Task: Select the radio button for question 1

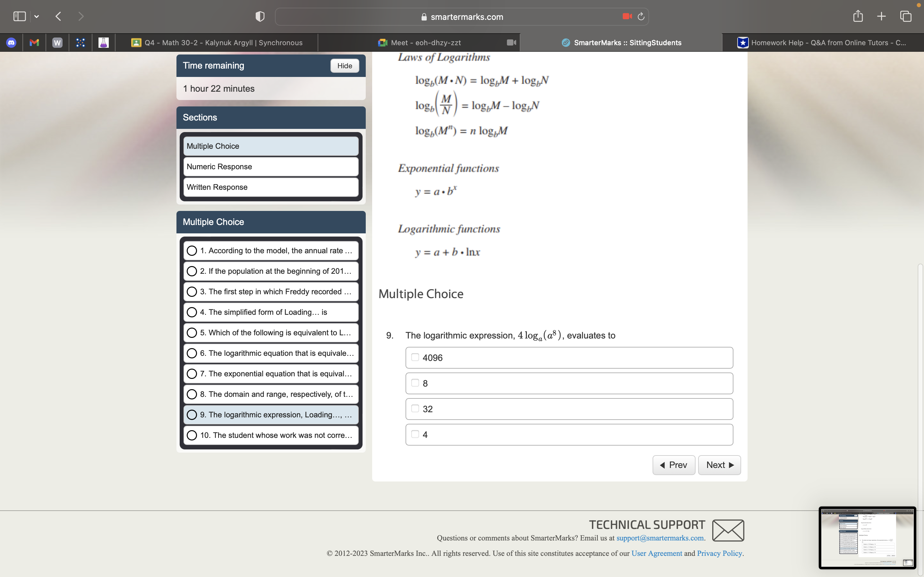Action: (x=192, y=250)
